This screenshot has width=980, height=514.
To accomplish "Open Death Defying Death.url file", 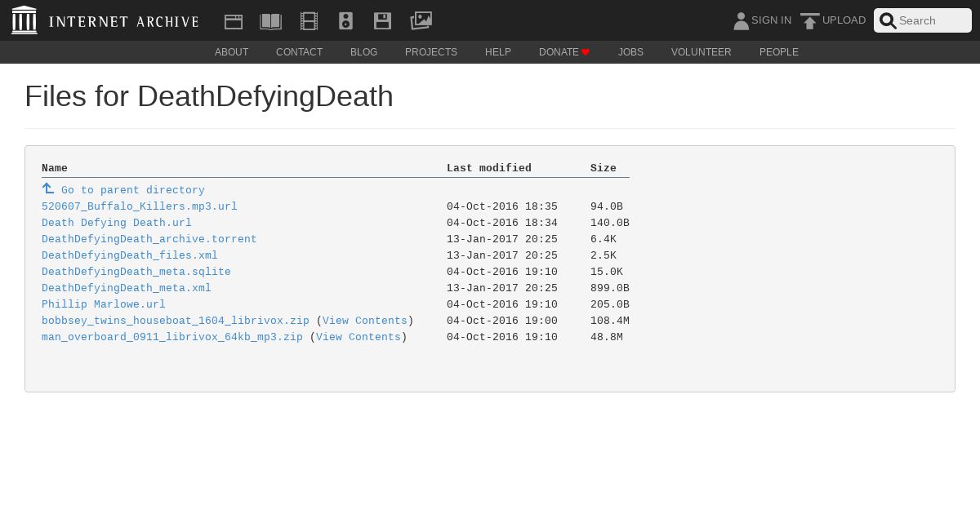I will click(x=117, y=223).
